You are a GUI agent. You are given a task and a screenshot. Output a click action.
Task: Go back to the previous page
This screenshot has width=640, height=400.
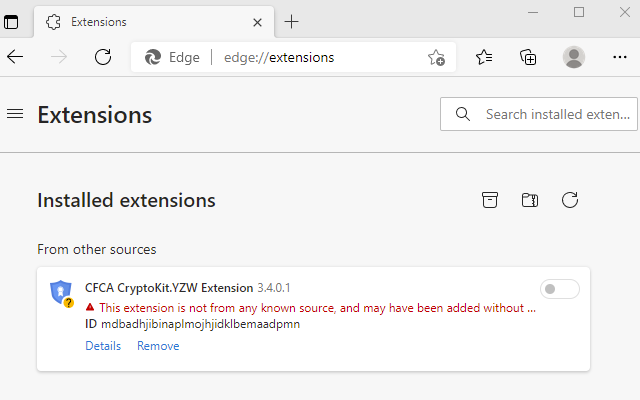tap(15, 57)
